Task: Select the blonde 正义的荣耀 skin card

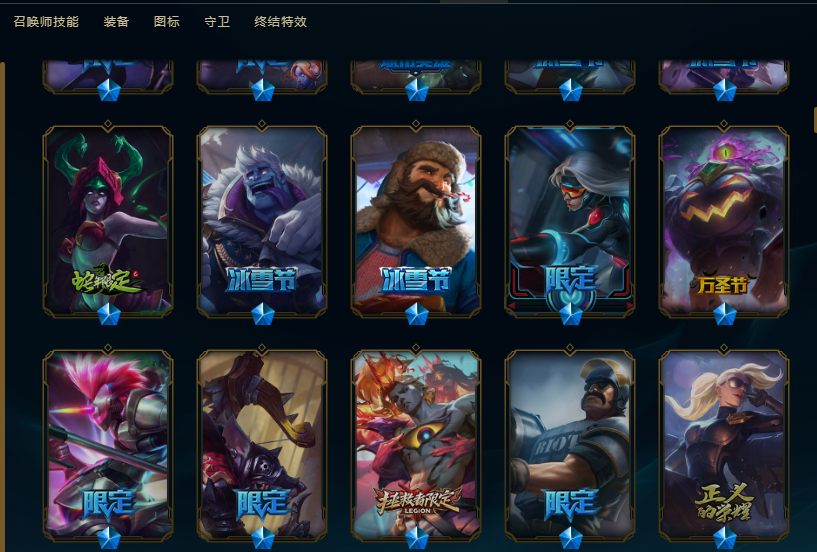Action: tap(724, 446)
